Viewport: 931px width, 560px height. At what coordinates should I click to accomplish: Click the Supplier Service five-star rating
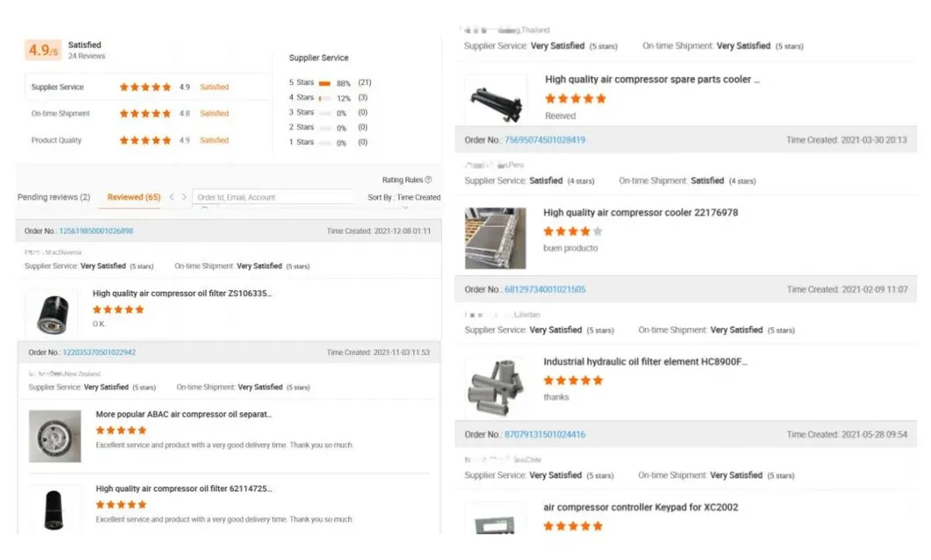(x=145, y=87)
